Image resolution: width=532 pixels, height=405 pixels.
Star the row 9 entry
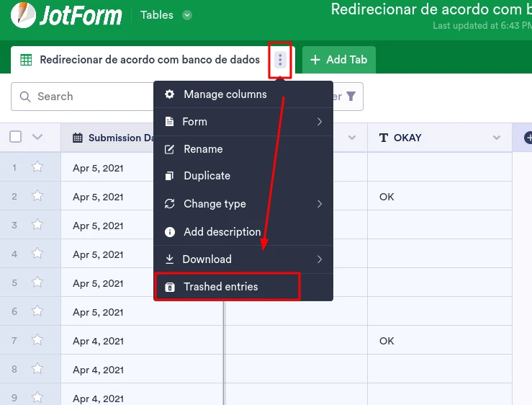[x=37, y=398]
